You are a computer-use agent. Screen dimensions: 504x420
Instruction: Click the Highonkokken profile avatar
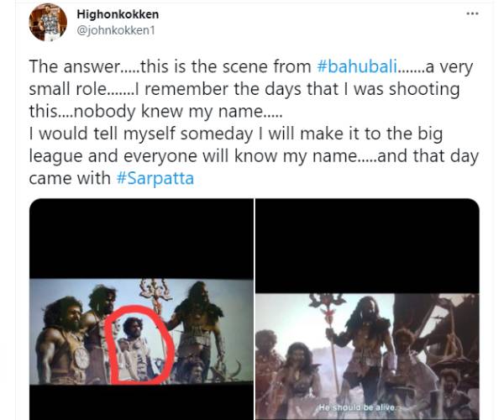(47, 23)
